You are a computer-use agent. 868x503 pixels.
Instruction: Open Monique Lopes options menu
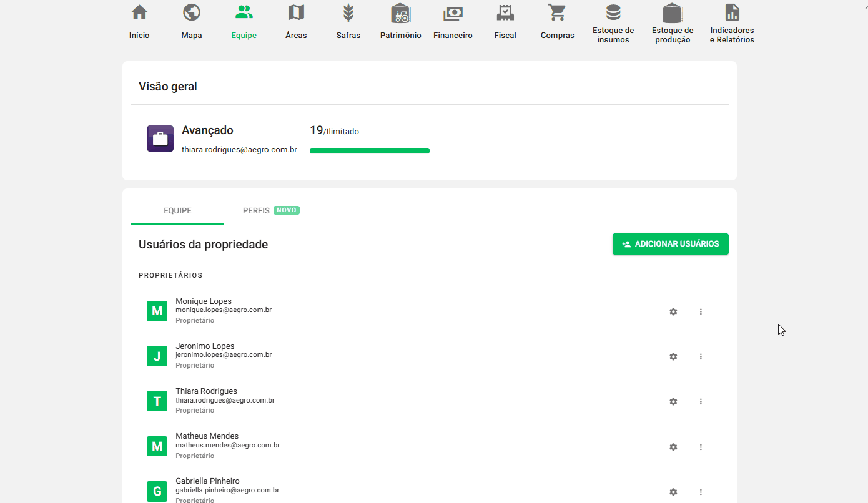[x=701, y=311]
